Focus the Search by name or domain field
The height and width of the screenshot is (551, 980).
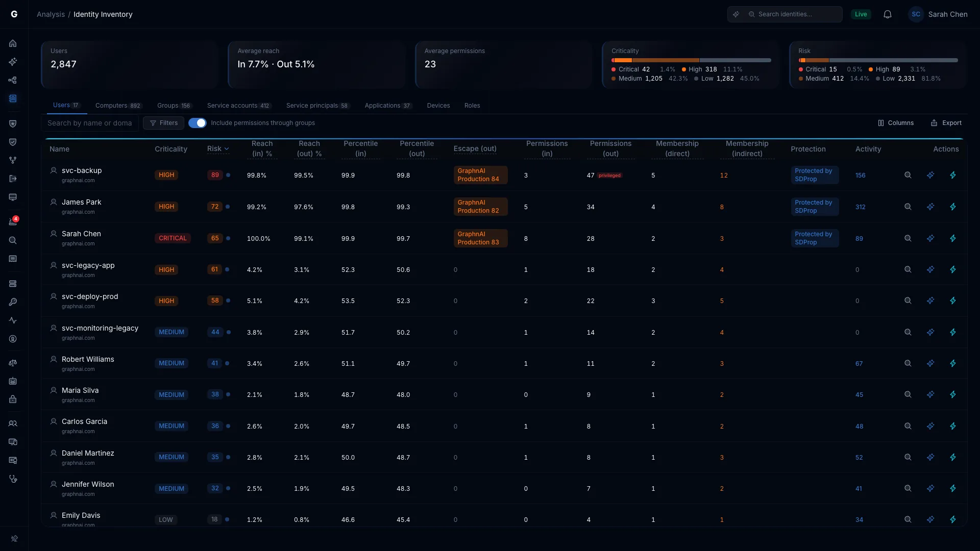90,123
